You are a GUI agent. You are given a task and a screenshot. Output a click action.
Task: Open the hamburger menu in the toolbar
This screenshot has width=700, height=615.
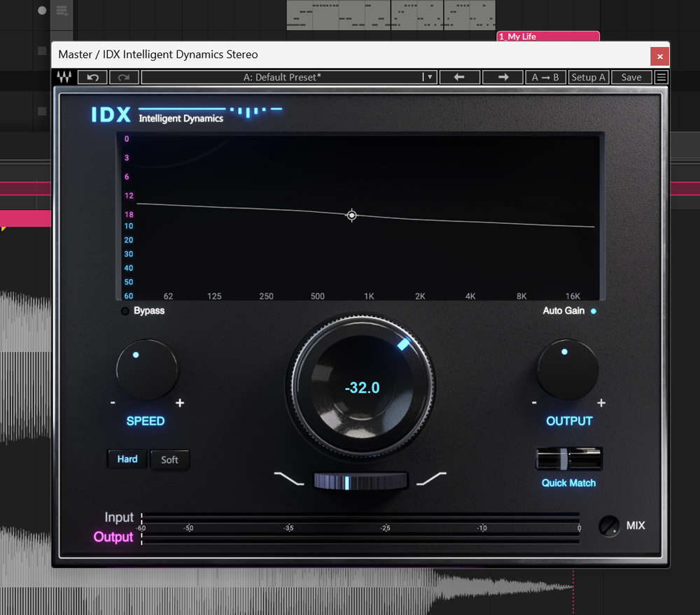(661, 77)
